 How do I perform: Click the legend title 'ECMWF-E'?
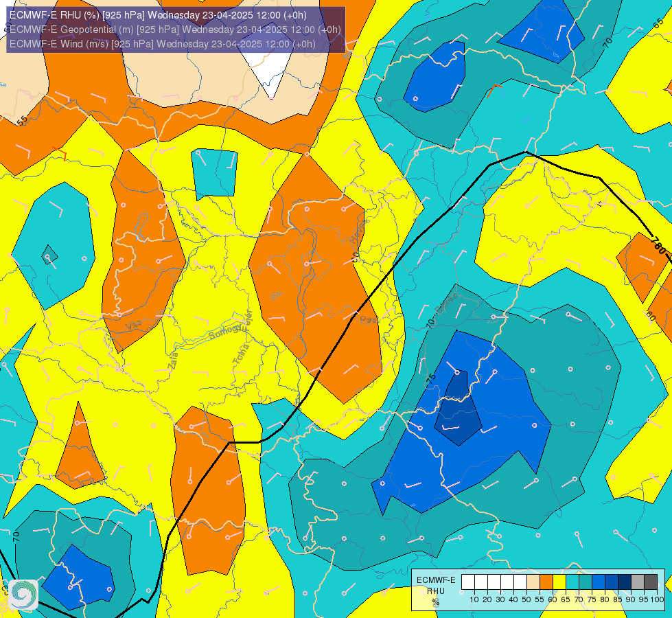point(436,580)
